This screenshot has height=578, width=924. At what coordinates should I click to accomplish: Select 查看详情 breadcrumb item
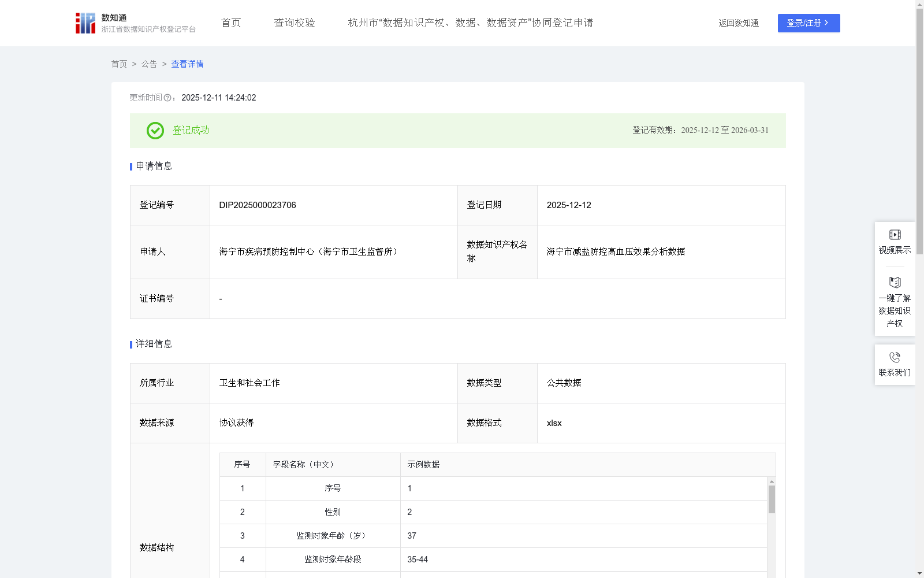[187, 64]
